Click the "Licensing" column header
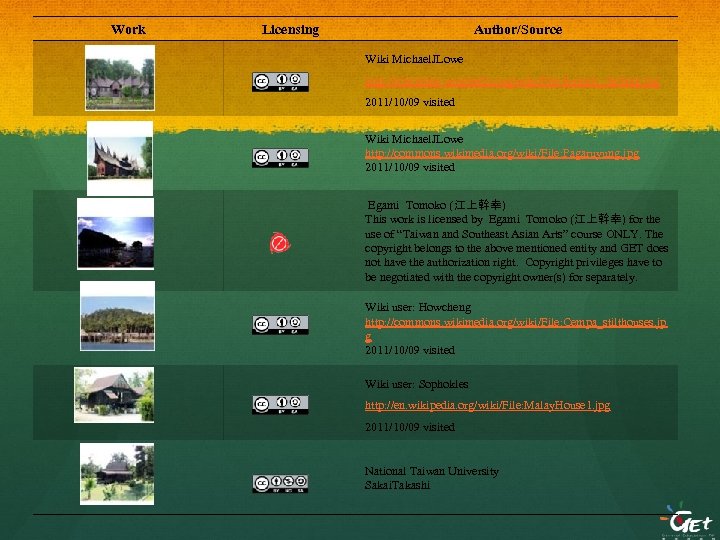Viewport: 720px width, 540px height. 290,29
